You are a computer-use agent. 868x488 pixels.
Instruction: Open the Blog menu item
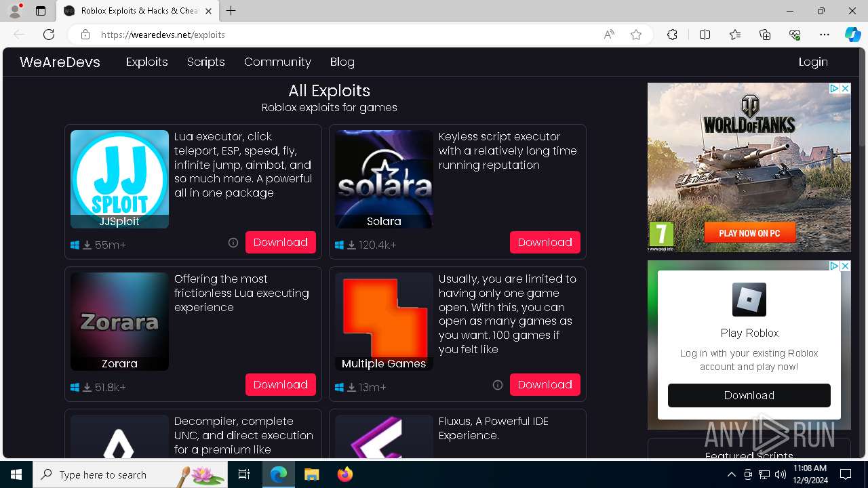coord(342,62)
